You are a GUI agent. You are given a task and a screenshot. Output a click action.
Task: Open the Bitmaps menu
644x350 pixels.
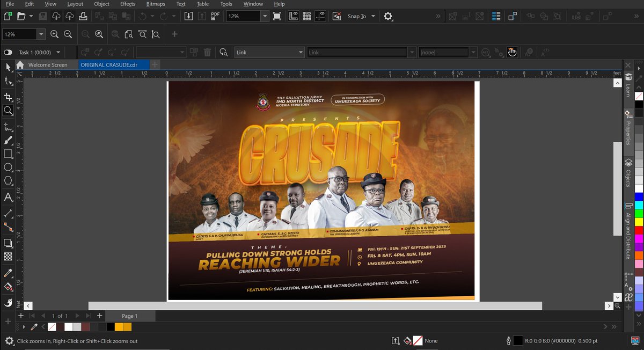tap(156, 4)
